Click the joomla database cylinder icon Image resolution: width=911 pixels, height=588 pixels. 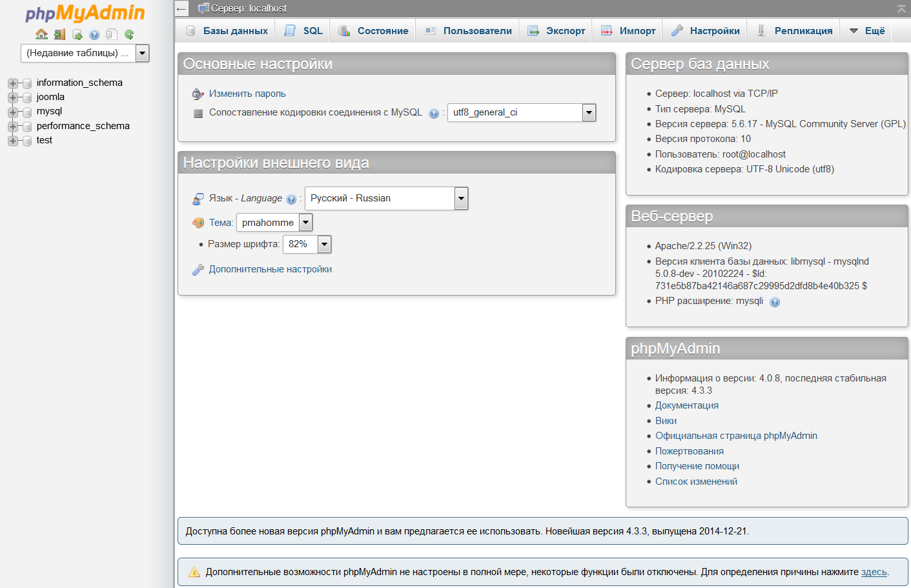pyautogui.click(x=27, y=97)
